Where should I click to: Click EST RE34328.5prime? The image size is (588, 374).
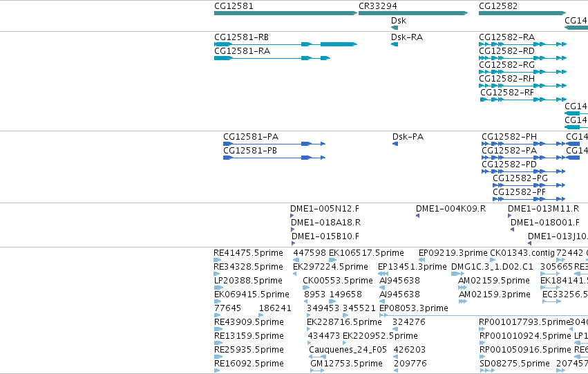(x=216, y=274)
